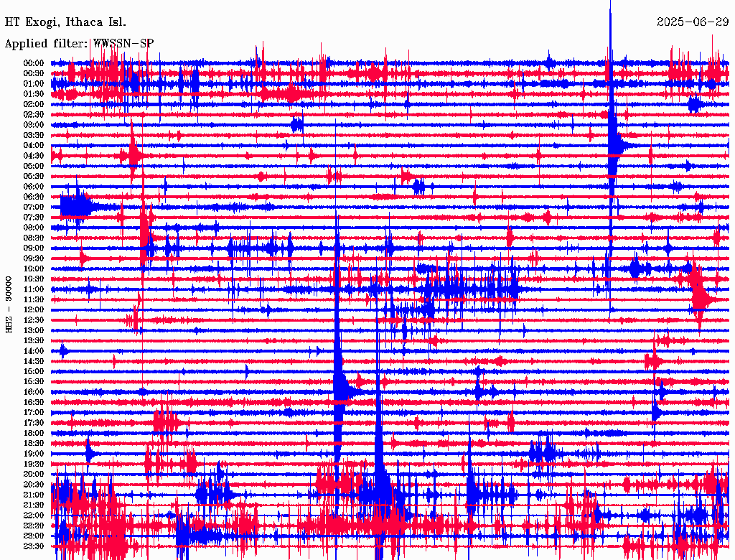
Task: Select the 17:30 time label
Action: [34, 423]
